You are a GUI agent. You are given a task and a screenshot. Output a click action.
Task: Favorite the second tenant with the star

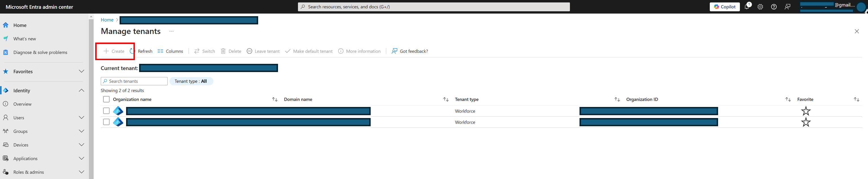tap(806, 122)
